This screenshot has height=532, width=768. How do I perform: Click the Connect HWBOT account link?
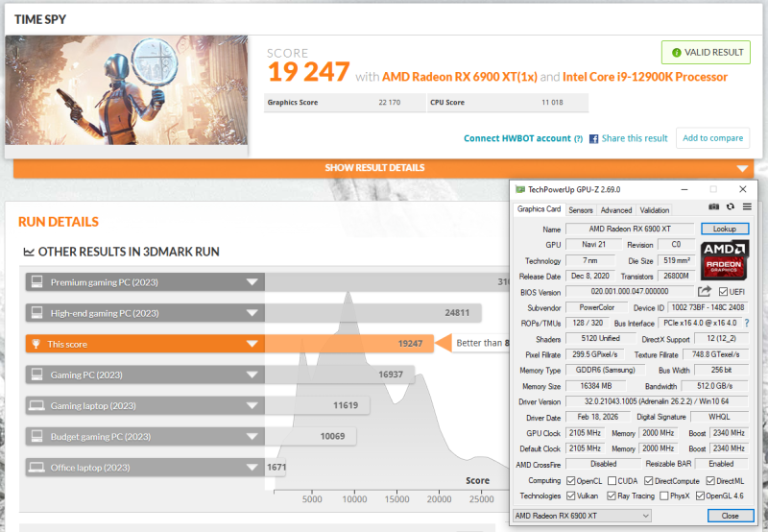[x=517, y=138]
